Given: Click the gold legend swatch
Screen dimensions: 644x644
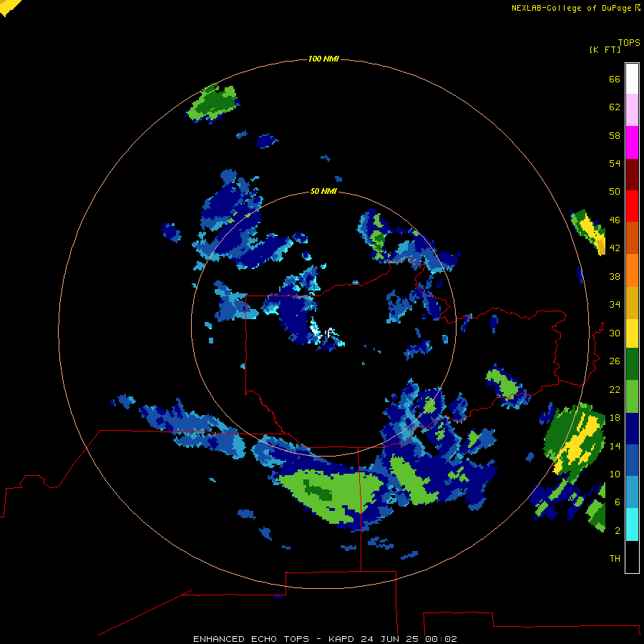Looking at the screenshot, I should pos(632,303).
